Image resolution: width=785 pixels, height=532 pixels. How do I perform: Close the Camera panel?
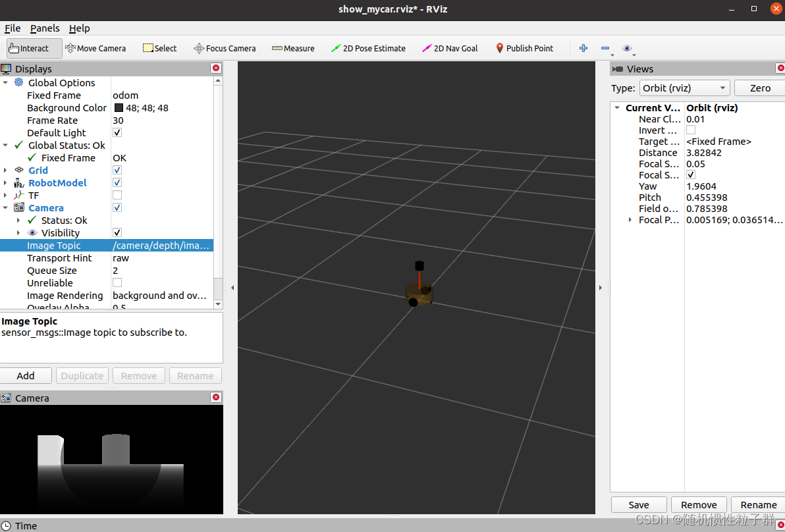pos(216,398)
